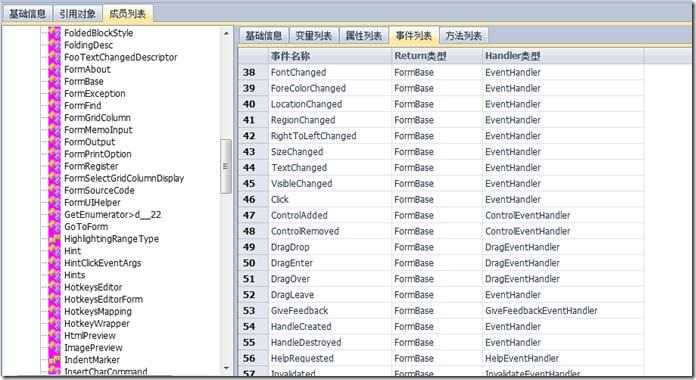Screen dimensions: 696x380
Task: Click the icon beside FormFind
Action: pyautogui.click(x=54, y=106)
